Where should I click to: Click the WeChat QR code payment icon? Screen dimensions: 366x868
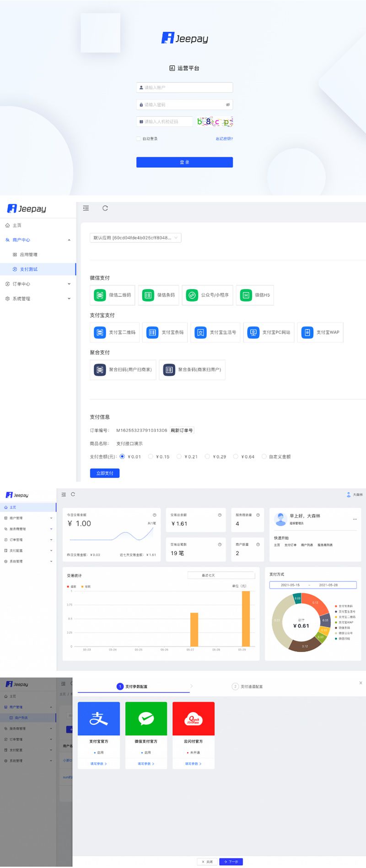[x=100, y=295]
